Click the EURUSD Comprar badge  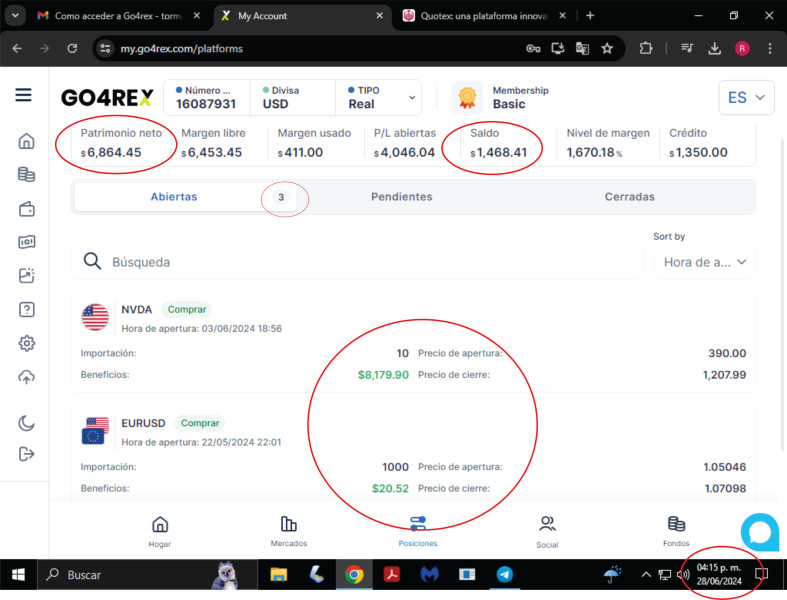click(x=200, y=423)
